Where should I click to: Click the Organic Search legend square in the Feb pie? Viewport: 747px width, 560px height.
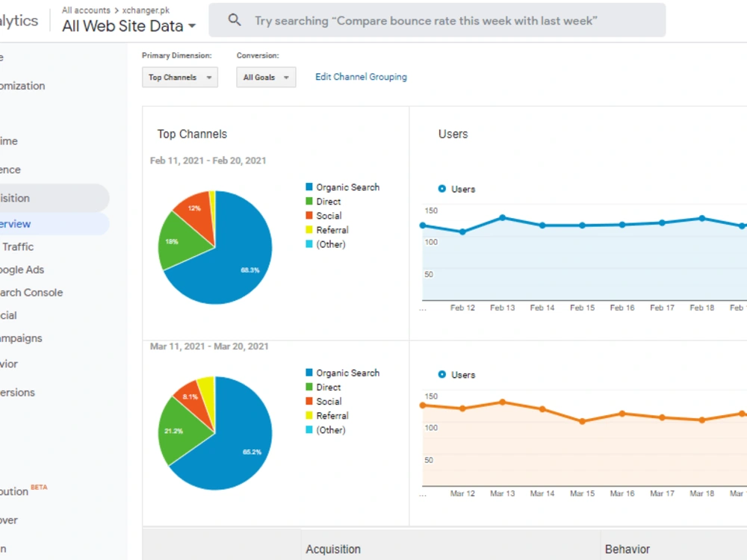309,187
